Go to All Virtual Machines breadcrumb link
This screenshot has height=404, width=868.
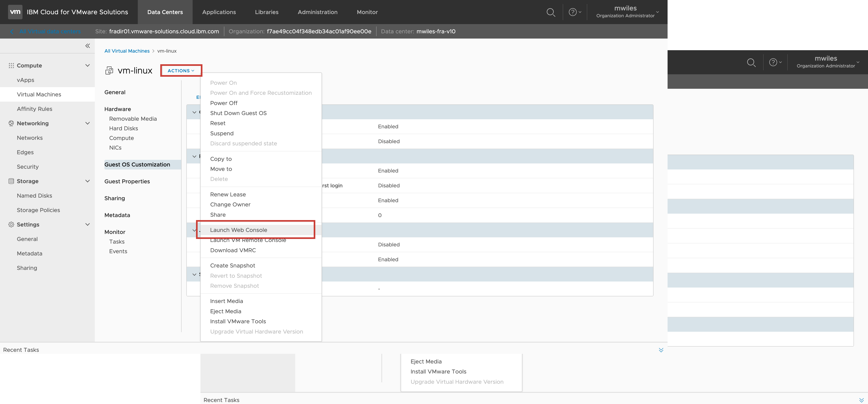(x=127, y=51)
